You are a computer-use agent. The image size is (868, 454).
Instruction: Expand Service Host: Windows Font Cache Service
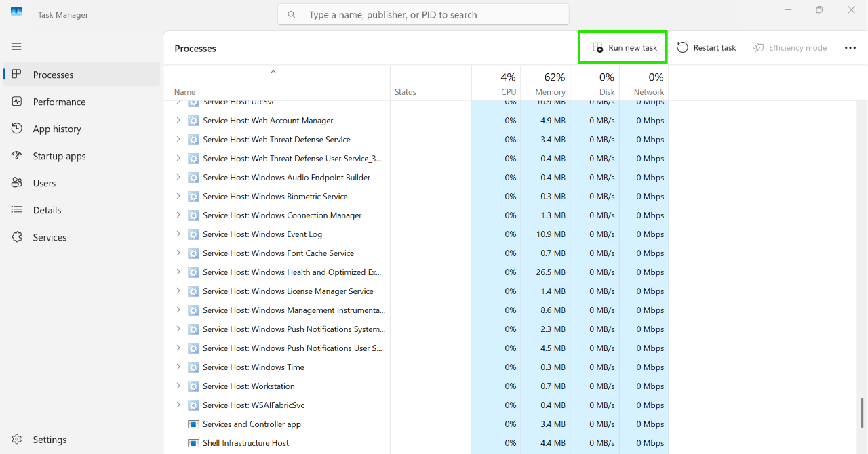coord(178,253)
